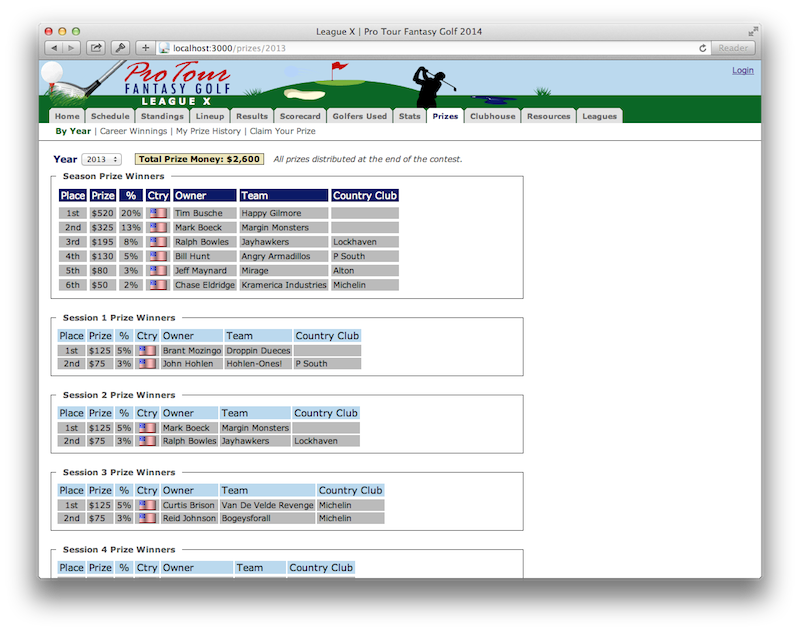Viewport: 800px width, 632px height.
Task: Click the site favicon in the address bar
Action: click(164, 48)
